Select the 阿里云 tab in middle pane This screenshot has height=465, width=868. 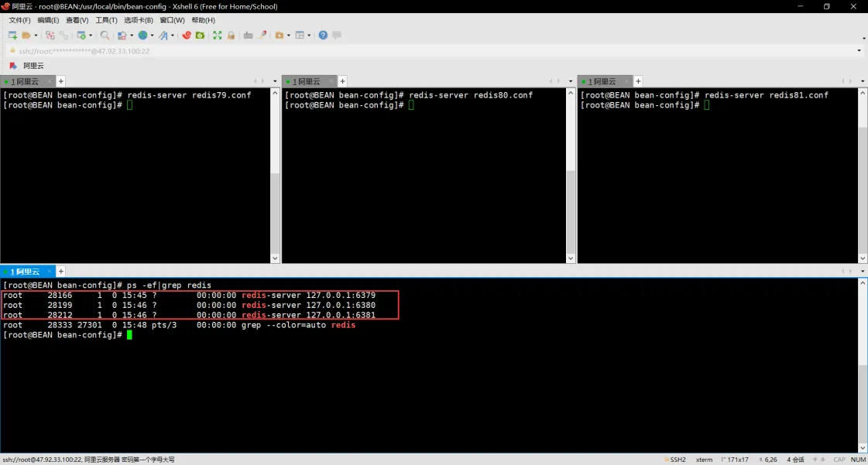coord(306,81)
